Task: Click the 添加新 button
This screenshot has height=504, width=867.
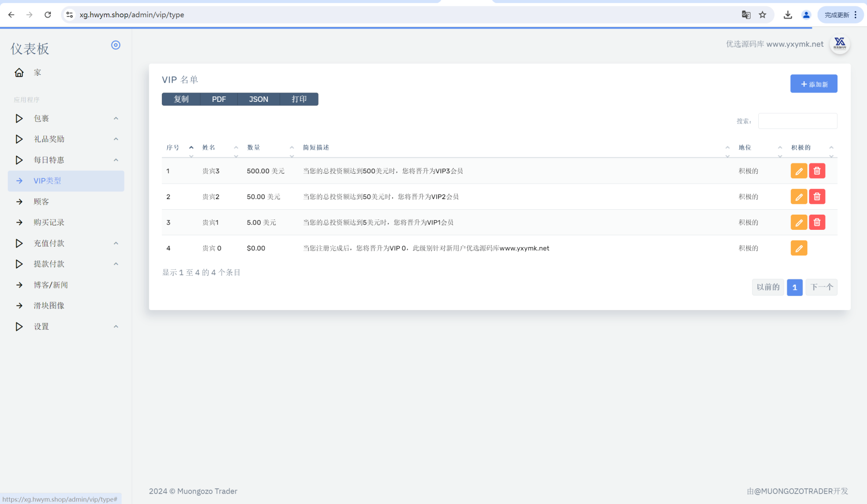Action: tap(813, 84)
